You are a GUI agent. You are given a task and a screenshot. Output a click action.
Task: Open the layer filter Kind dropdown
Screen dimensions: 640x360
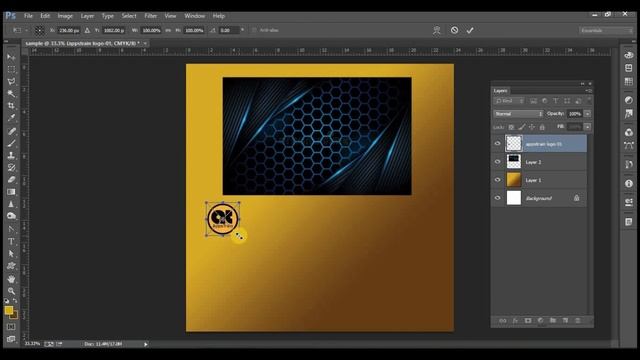pyautogui.click(x=509, y=101)
